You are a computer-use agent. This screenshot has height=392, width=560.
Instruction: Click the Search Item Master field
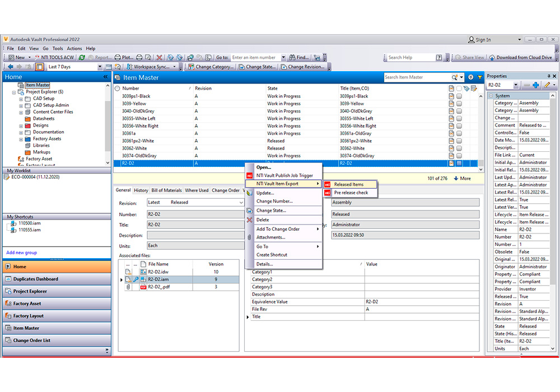click(417, 77)
